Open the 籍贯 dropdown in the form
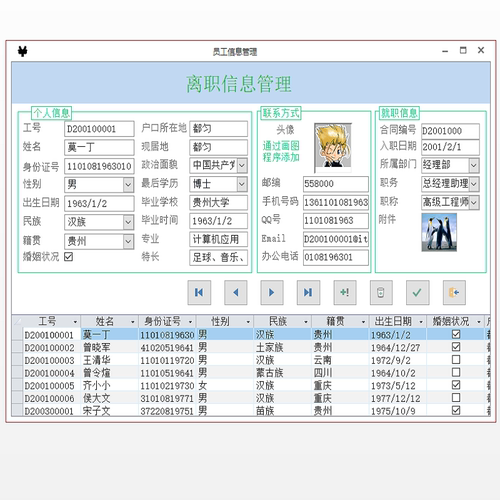The height and width of the screenshot is (500, 500). coord(128,241)
